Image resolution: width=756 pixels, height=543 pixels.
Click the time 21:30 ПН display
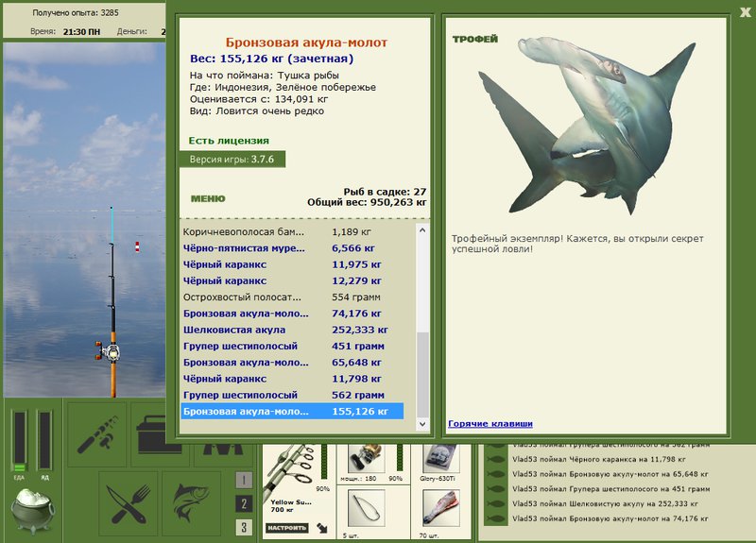(x=81, y=32)
